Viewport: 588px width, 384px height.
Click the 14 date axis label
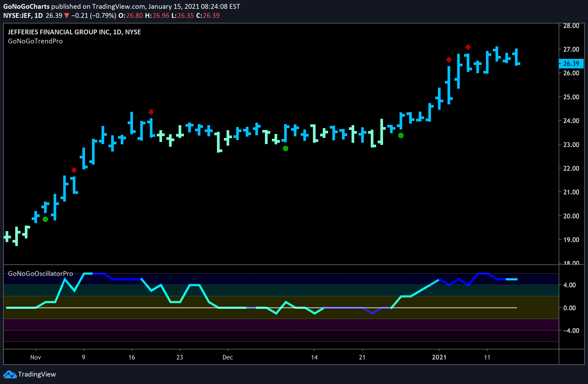coord(314,357)
